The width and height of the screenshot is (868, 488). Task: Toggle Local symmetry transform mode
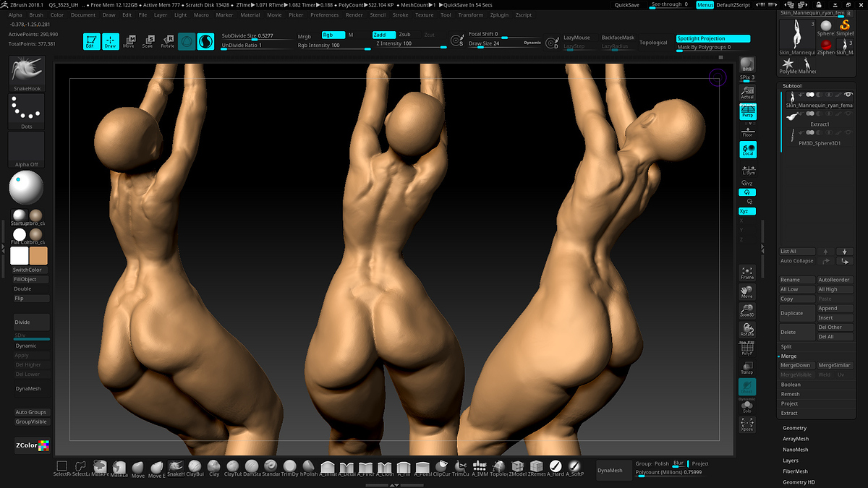click(747, 150)
